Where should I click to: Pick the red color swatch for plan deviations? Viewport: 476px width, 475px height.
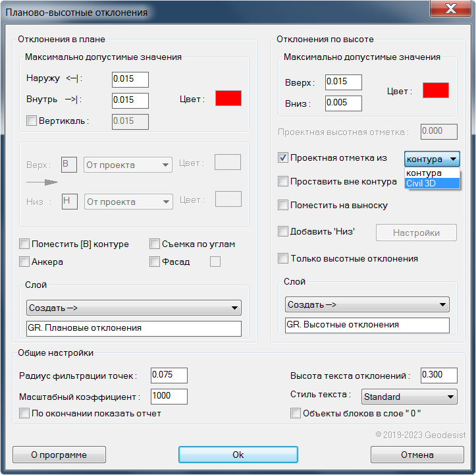[x=228, y=99]
